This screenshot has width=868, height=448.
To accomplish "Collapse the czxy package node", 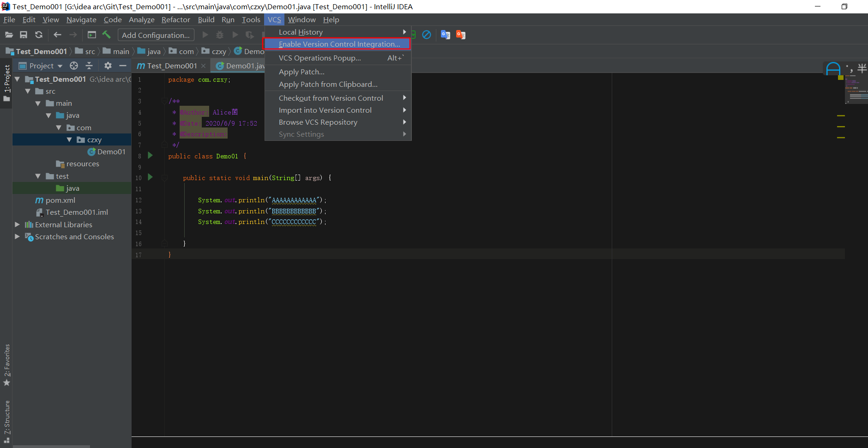I will [69, 139].
